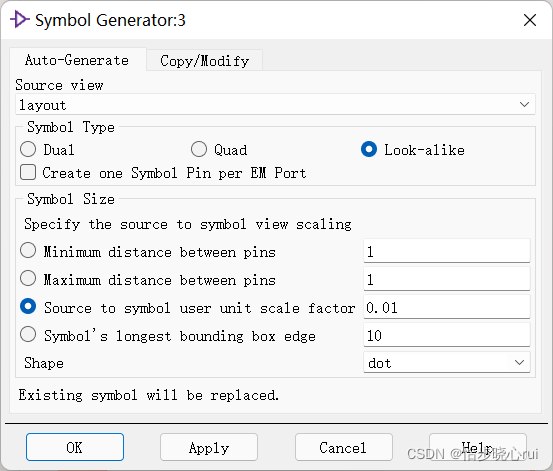Screen dimensions: 553x471
Task: Expand the Shape dropdown showing dot
Action: (446, 362)
